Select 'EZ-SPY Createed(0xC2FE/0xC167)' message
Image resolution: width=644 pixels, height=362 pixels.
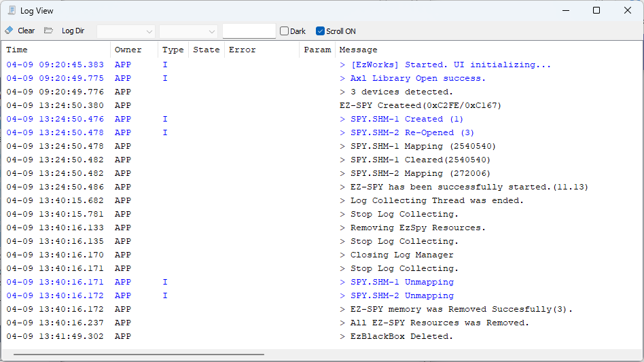pyautogui.click(x=420, y=105)
